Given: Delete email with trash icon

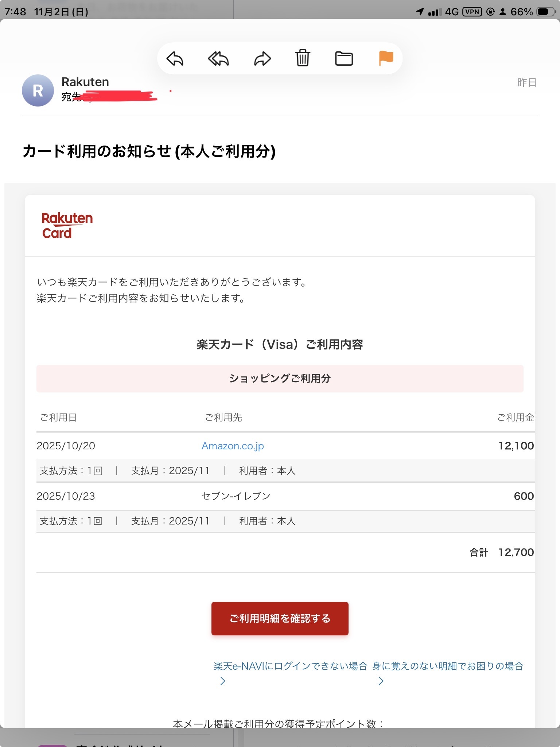Looking at the screenshot, I should click(x=303, y=58).
